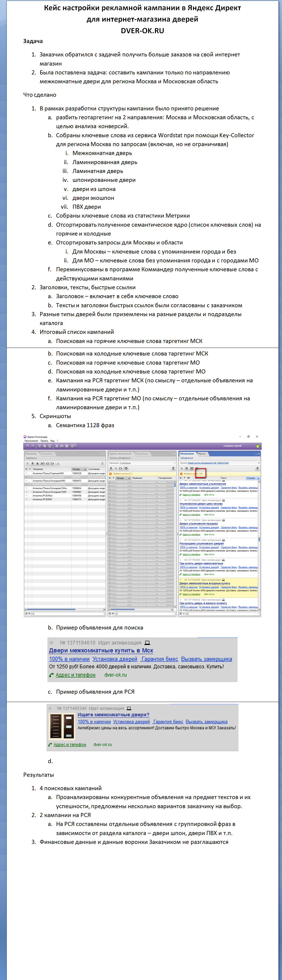
Task: Click campaigns panel search filter field
Action: pyautogui.click(x=67, y=614)
